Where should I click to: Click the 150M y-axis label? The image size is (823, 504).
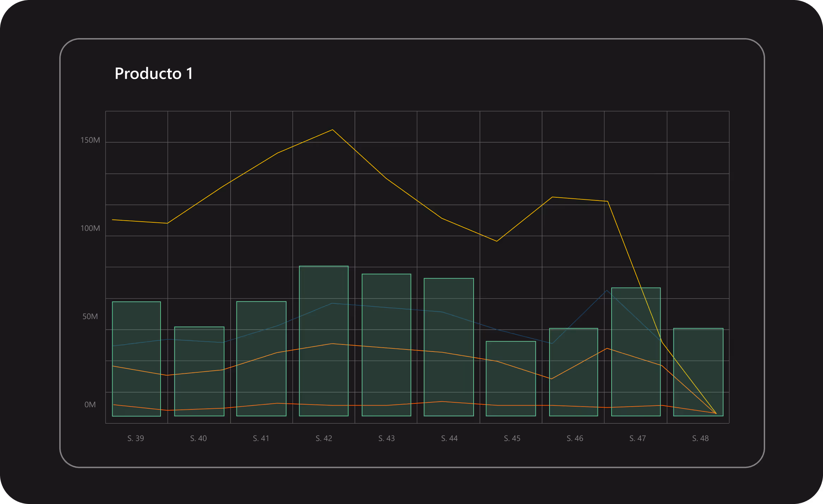pyautogui.click(x=90, y=140)
